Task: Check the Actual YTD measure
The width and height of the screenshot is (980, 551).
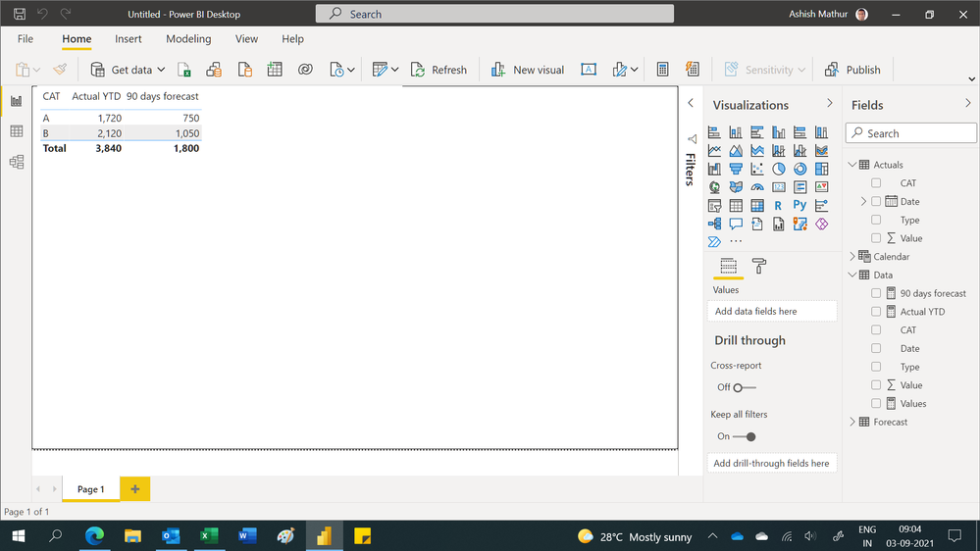Action: pos(876,312)
